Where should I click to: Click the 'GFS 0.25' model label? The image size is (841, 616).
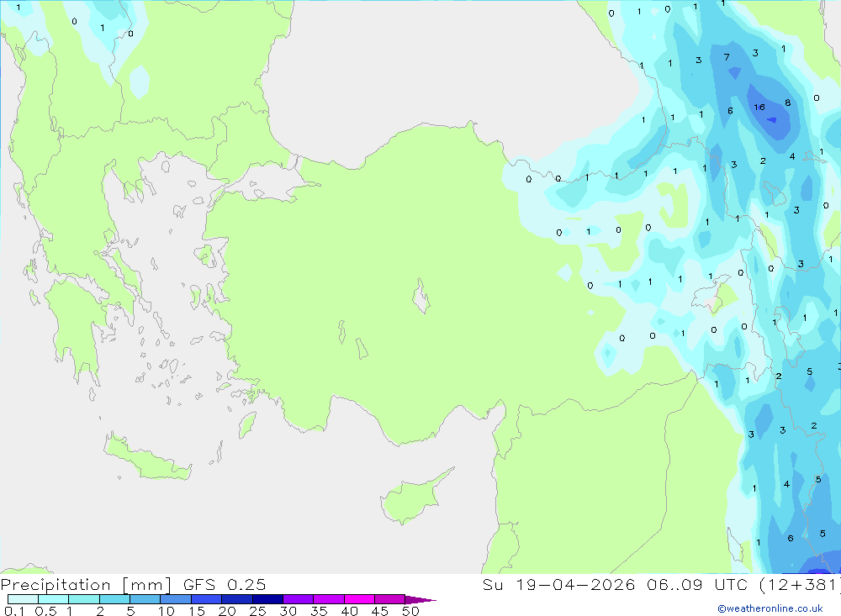(225, 585)
